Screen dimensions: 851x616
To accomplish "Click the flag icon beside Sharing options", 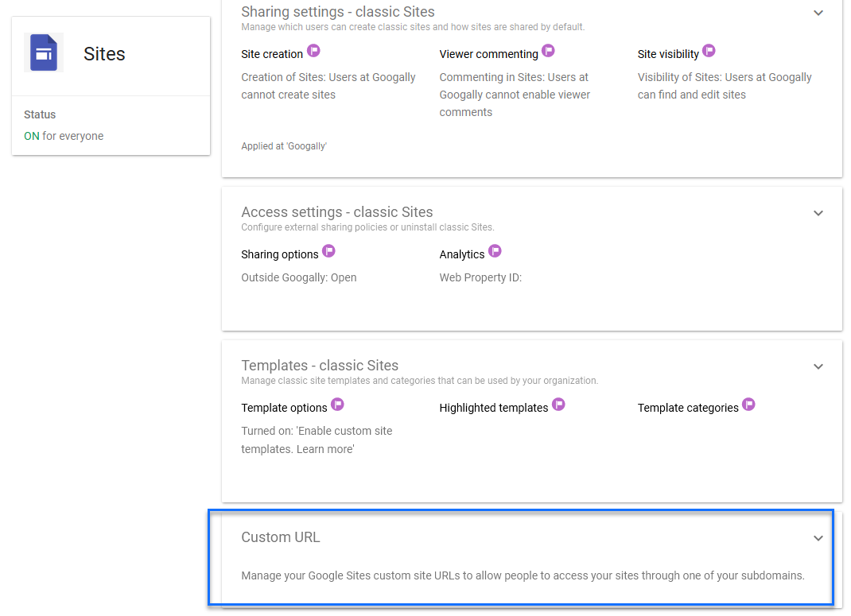I will pyautogui.click(x=328, y=250).
